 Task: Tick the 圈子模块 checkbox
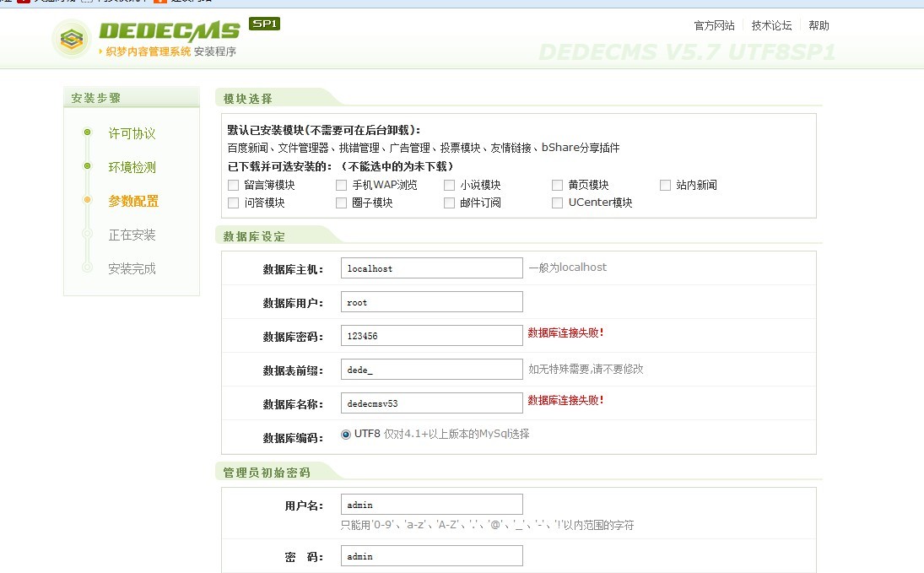341,203
